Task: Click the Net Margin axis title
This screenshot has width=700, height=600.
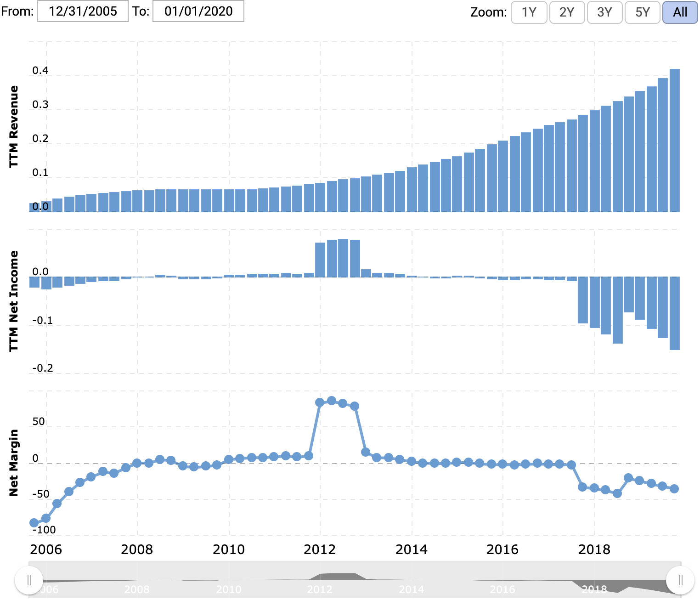Action: pos(14,463)
